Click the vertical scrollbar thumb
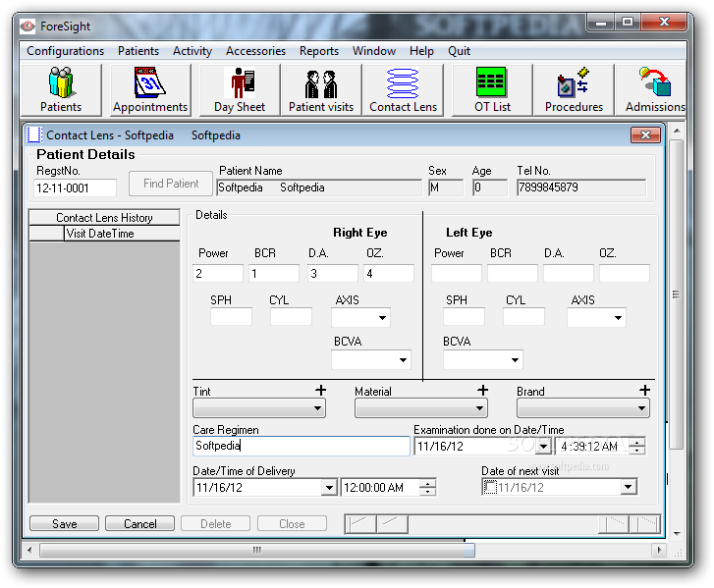714x588 pixels. (x=677, y=294)
